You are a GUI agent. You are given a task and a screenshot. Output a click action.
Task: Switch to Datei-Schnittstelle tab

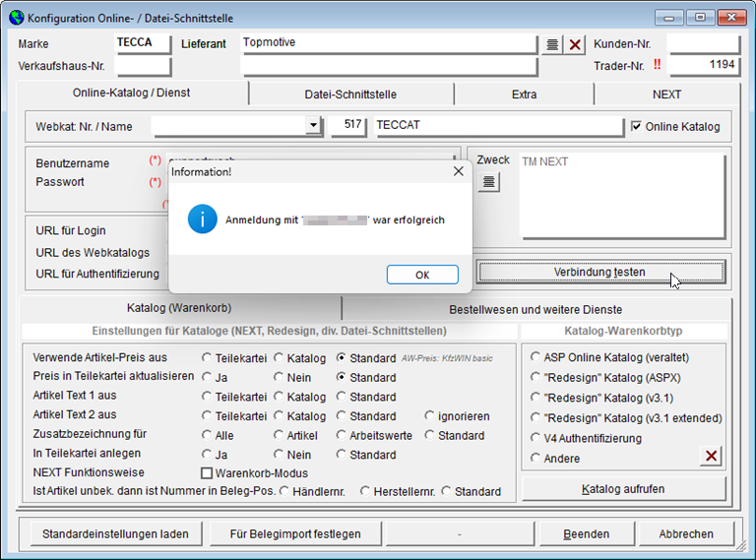coord(350,94)
